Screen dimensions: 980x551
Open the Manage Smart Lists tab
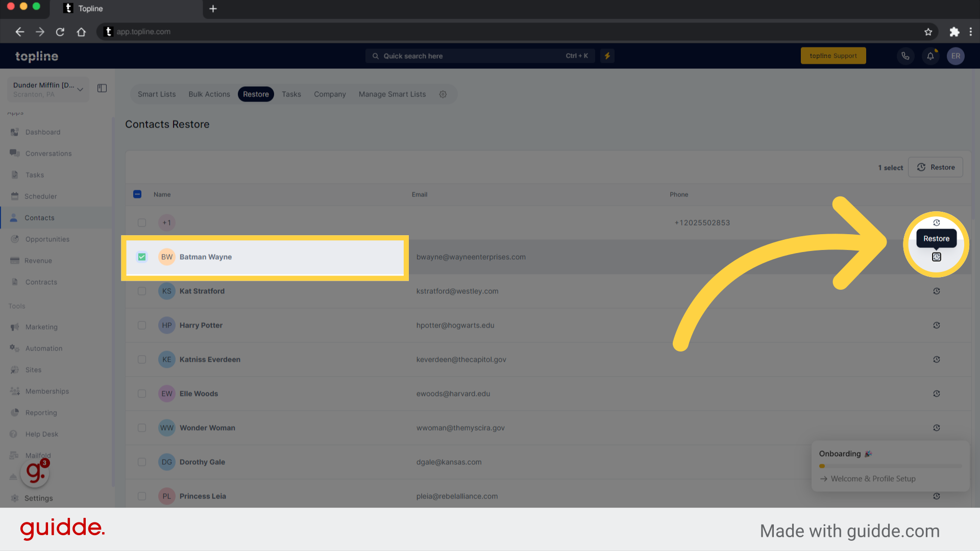(392, 94)
